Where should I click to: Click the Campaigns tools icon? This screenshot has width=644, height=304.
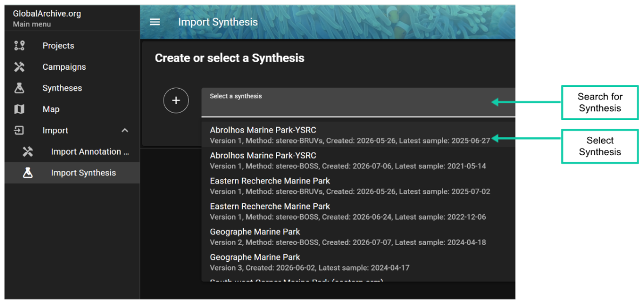(19, 67)
